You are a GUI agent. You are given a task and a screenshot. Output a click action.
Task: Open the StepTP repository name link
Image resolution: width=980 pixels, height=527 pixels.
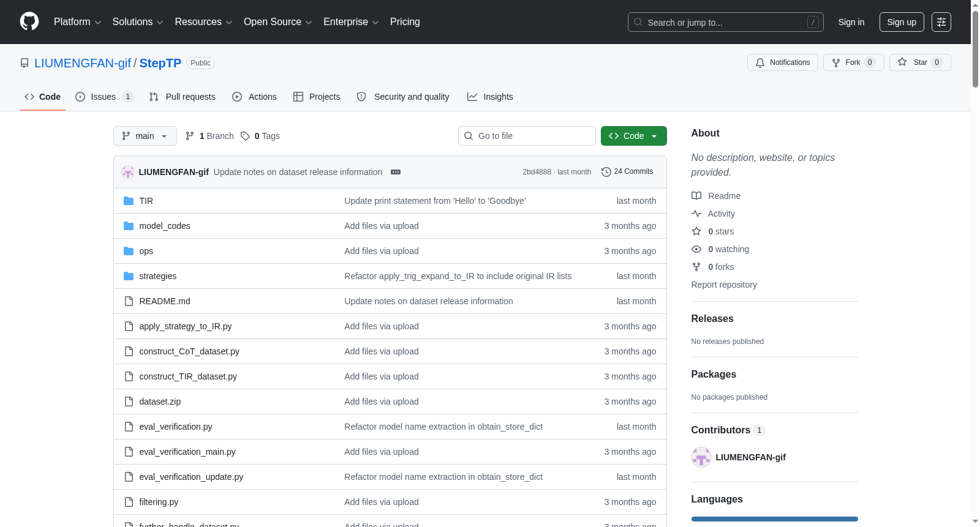(160, 63)
